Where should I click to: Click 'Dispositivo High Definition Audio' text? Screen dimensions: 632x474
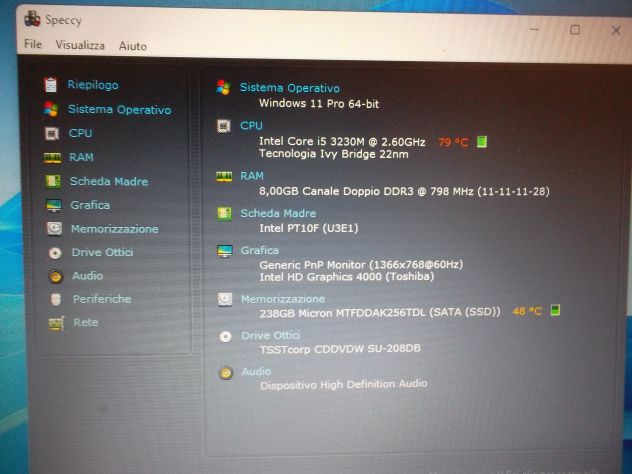[344, 385]
